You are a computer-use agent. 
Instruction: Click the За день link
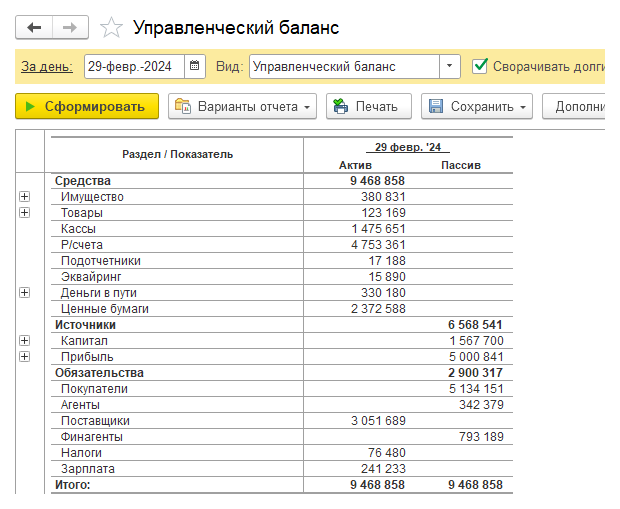point(47,66)
